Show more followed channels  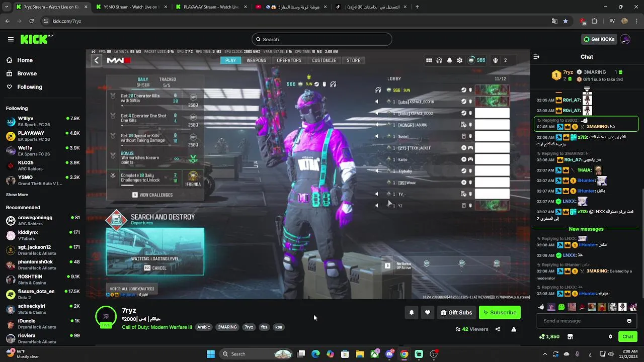pyautogui.click(x=17, y=195)
